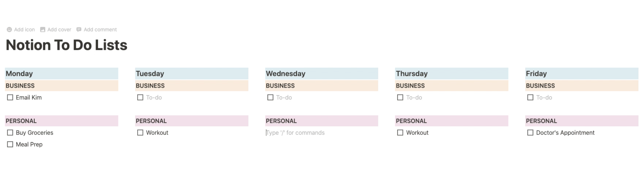Click the BUSINESS header under Wednesday

[x=280, y=86]
